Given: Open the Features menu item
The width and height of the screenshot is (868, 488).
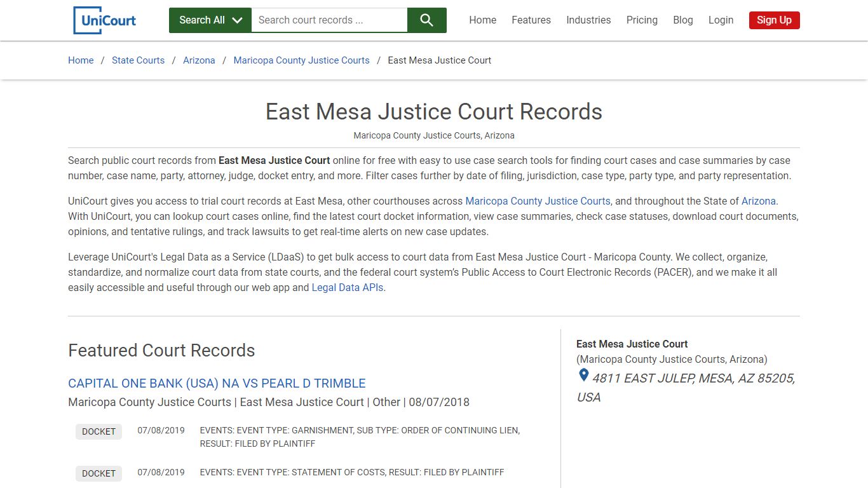Looking at the screenshot, I should pyautogui.click(x=531, y=20).
